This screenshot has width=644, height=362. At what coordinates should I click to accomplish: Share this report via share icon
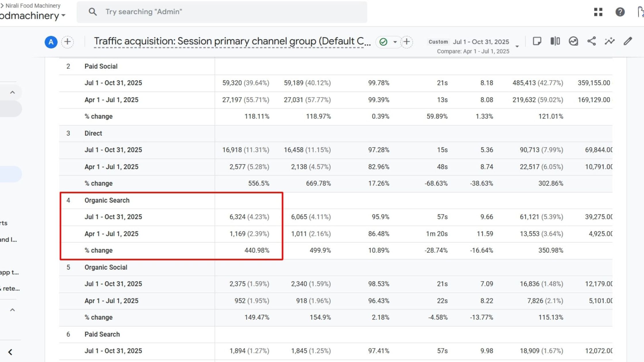tap(591, 41)
